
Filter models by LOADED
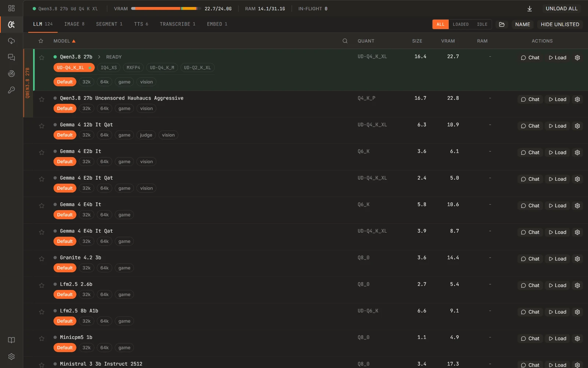[x=461, y=24]
